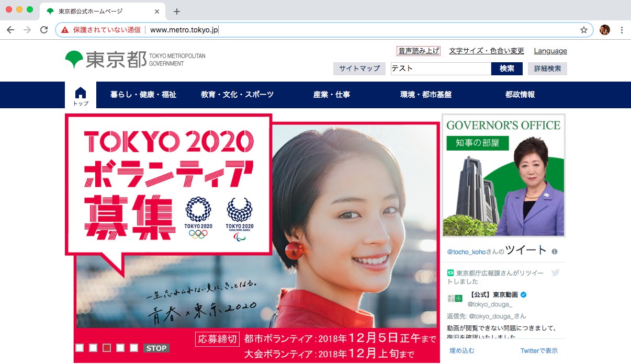The image size is (631, 364).
Task: Open the Chrome three-dot menu
Action: (x=622, y=30)
